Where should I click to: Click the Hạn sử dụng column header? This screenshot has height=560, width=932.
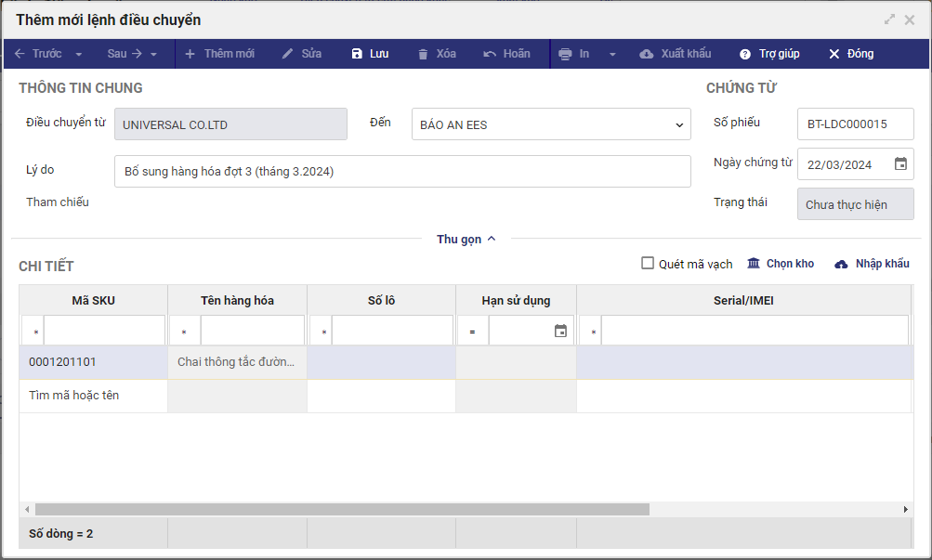point(516,301)
